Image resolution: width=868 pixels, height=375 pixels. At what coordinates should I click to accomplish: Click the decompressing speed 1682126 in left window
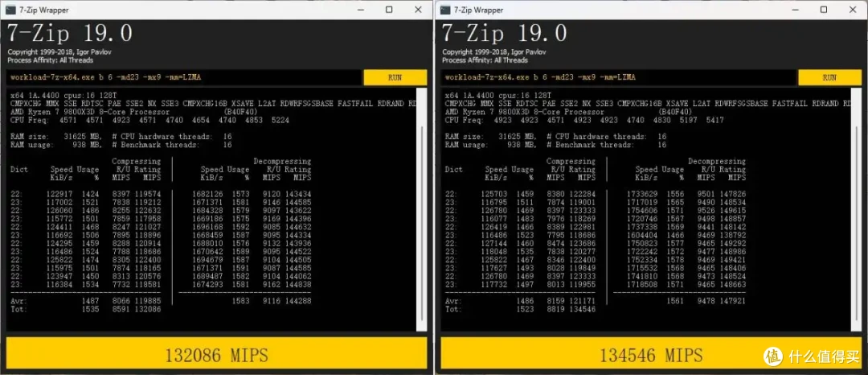coord(207,194)
